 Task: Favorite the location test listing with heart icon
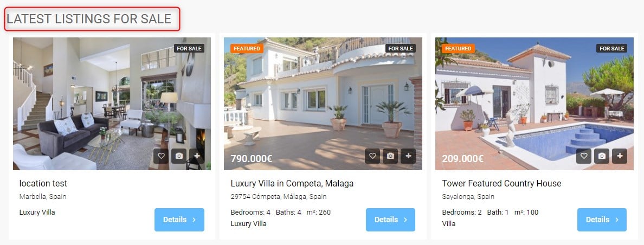[161, 156]
